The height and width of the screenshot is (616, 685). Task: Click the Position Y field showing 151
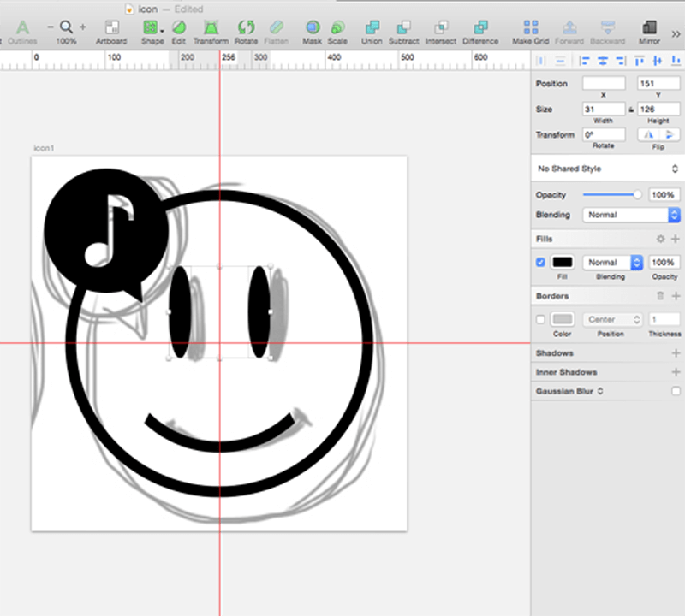(x=658, y=83)
